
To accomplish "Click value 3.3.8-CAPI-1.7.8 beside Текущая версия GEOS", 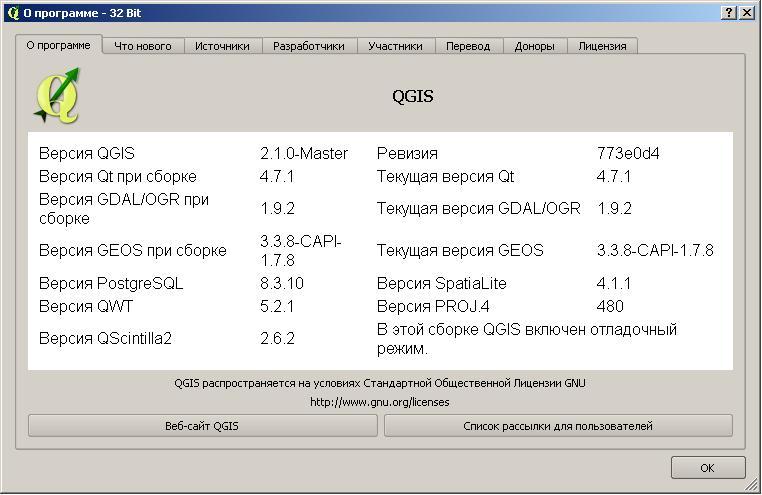I will [x=655, y=251].
